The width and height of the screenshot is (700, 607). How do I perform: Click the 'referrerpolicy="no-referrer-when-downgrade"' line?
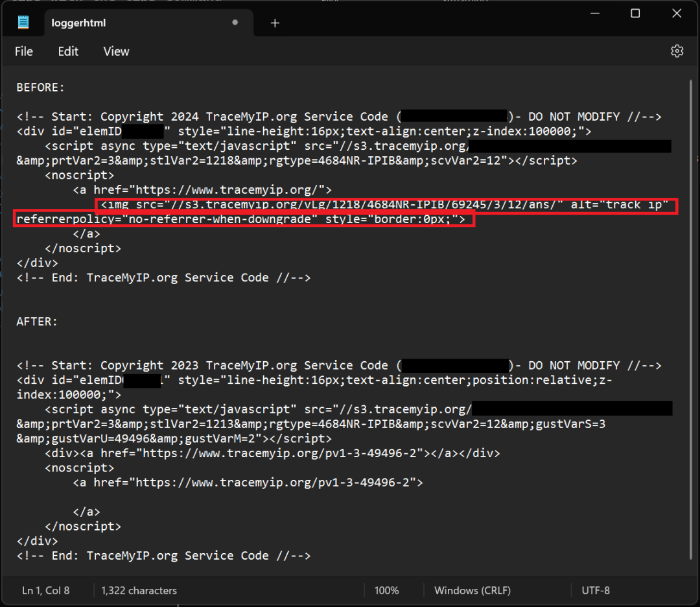pos(240,219)
